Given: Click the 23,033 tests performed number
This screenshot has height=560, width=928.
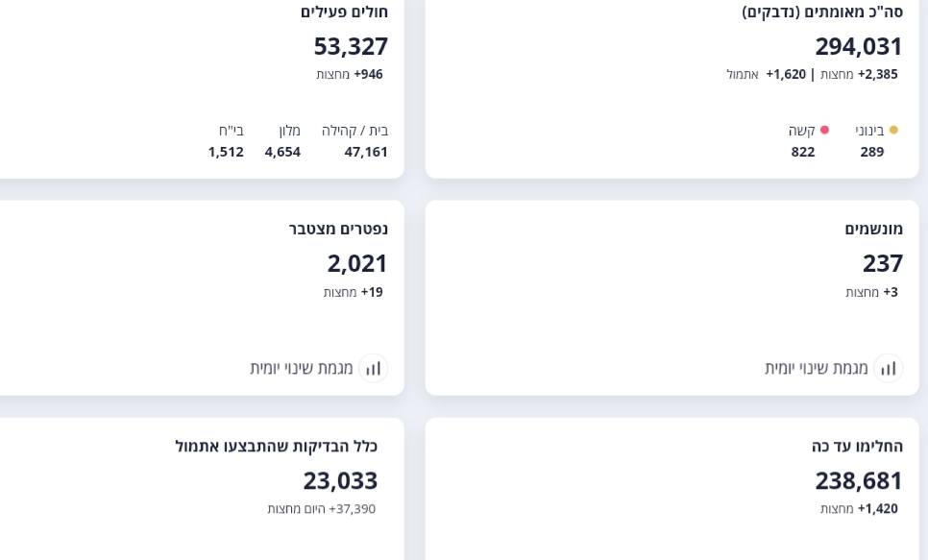Looking at the screenshot, I should click(x=340, y=479).
